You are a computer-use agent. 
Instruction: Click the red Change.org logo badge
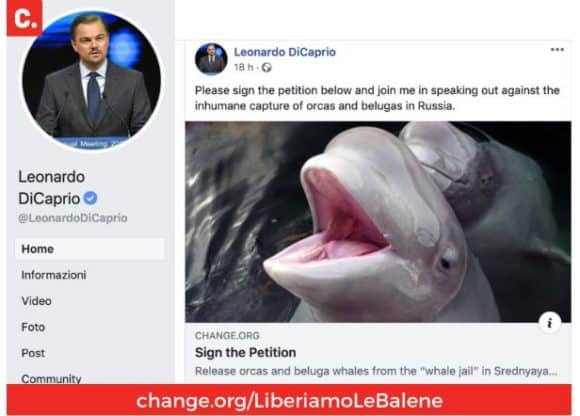(x=25, y=18)
